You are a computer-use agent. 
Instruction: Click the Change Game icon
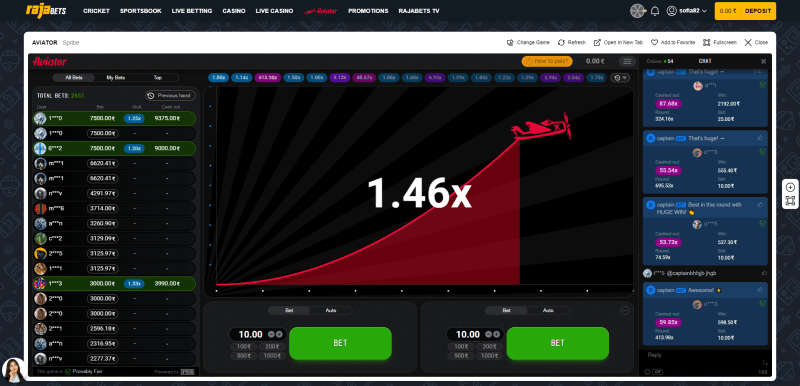[x=510, y=43]
